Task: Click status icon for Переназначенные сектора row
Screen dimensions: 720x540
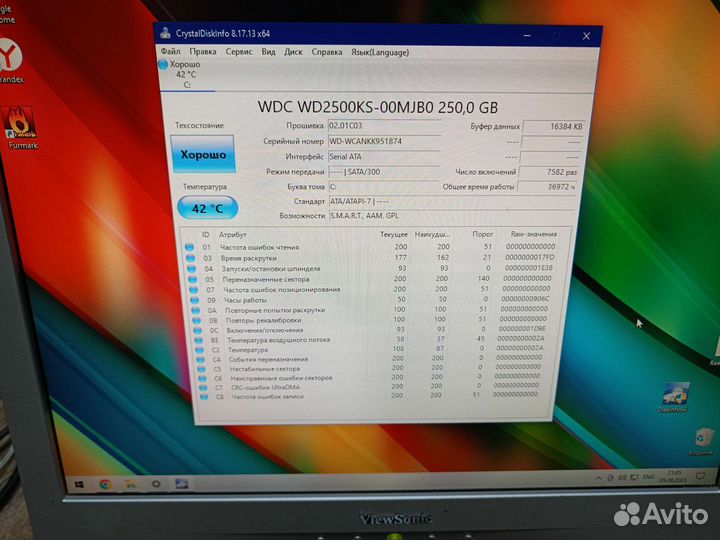Action: (192, 279)
